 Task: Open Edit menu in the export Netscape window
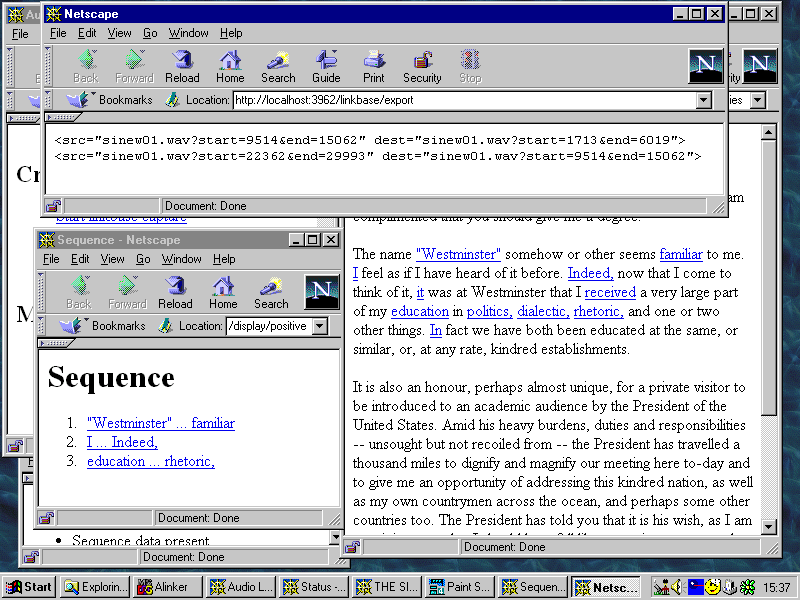point(87,33)
